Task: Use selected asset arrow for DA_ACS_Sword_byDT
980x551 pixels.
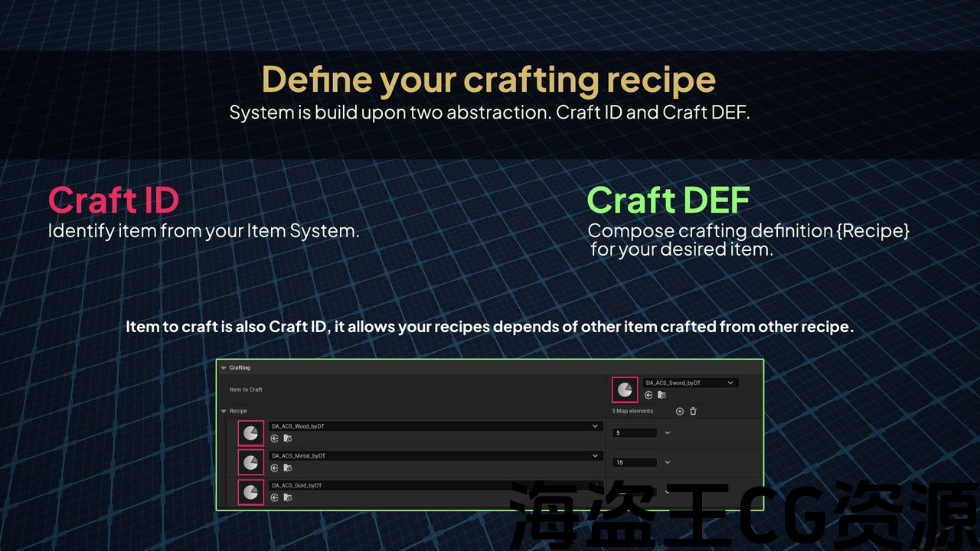Action: click(648, 396)
